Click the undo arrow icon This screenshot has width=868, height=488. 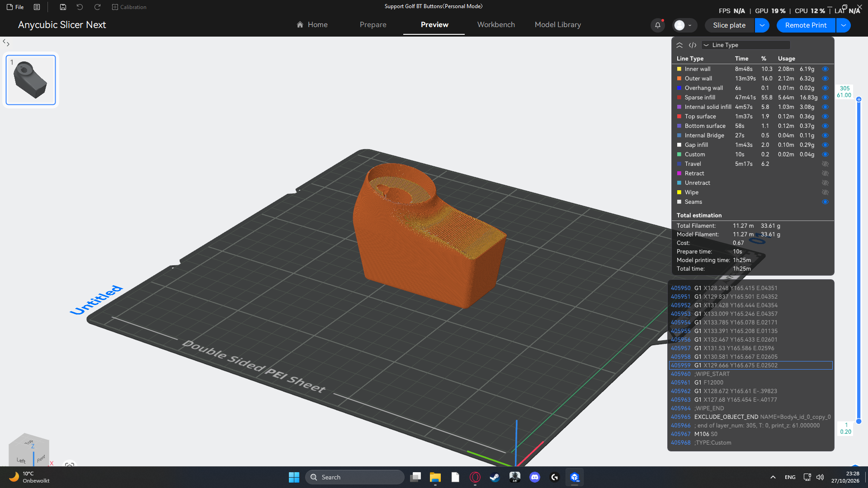(x=80, y=7)
